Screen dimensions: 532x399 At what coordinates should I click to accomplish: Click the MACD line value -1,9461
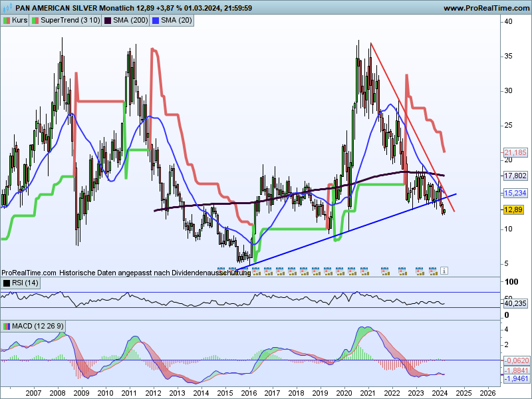516,378
